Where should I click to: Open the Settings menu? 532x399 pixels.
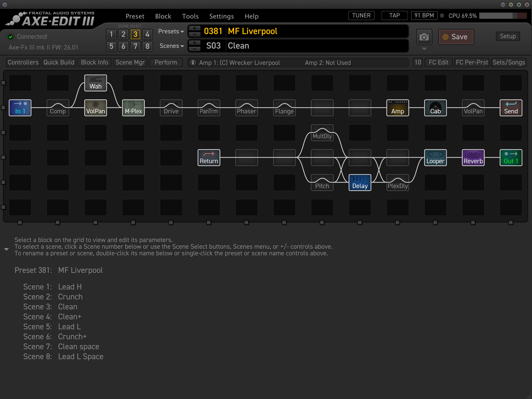pyautogui.click(x=221, y=16)
